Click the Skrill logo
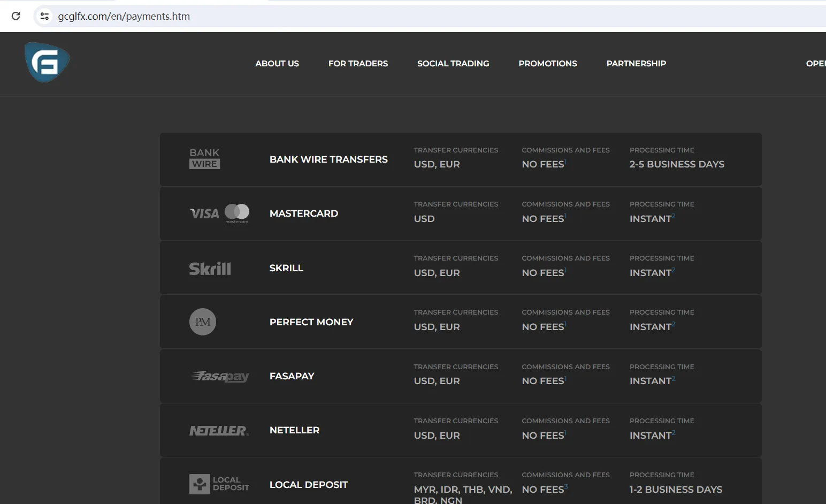The image size is (826, 504). [x=210, y=268]
